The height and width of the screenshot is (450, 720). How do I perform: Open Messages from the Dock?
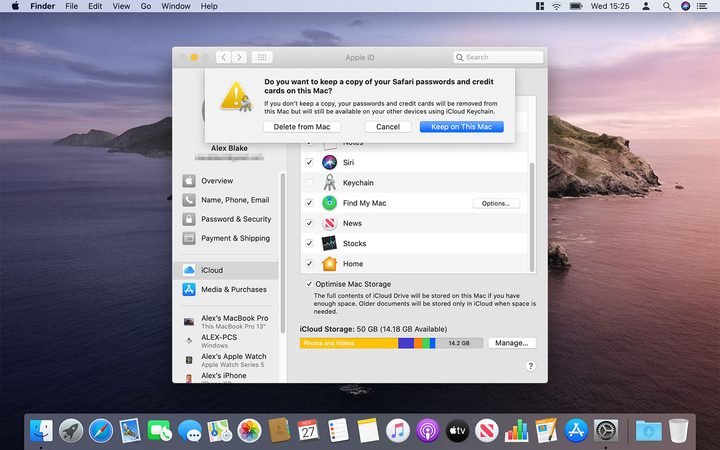point(190,431)
